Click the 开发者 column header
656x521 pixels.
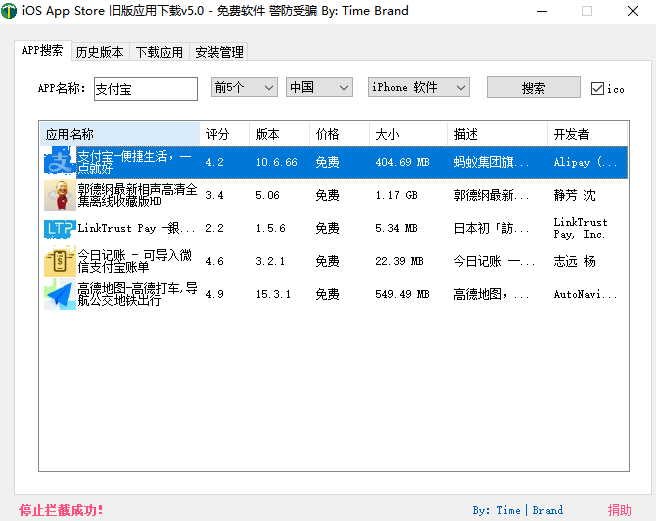click(587, 134)
